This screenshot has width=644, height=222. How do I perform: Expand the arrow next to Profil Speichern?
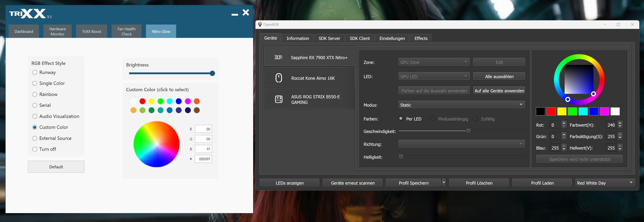(x=443, y=183)
